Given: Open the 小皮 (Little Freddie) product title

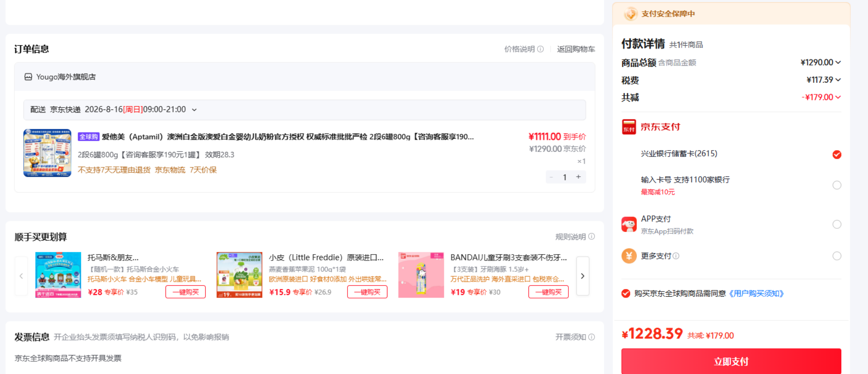Looking at the screenshot, I should pos(326,257).
